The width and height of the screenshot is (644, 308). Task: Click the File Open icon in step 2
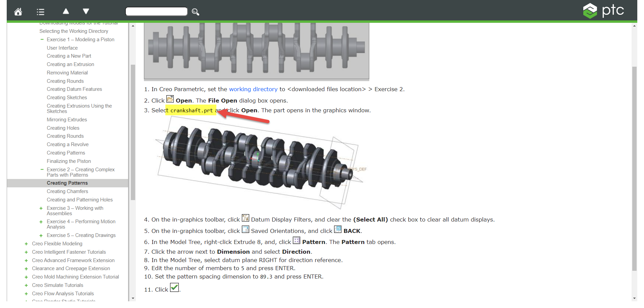(x=170, y=99)
